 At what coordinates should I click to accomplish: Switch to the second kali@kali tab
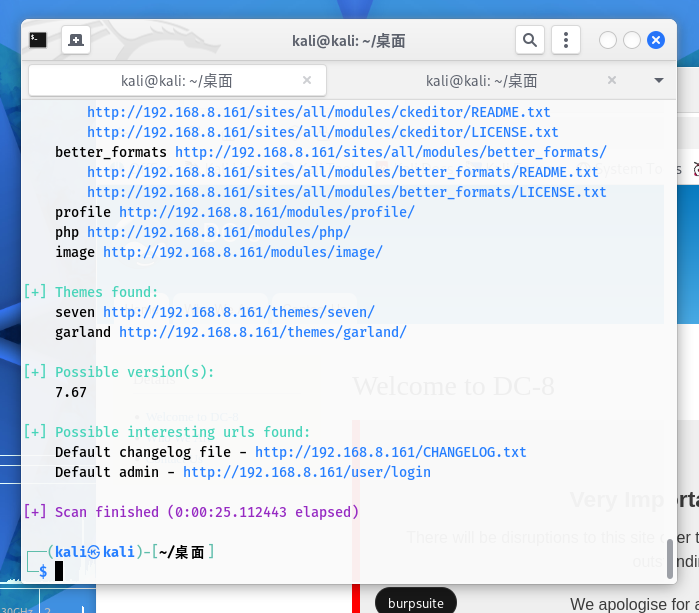tap(481, 80)
